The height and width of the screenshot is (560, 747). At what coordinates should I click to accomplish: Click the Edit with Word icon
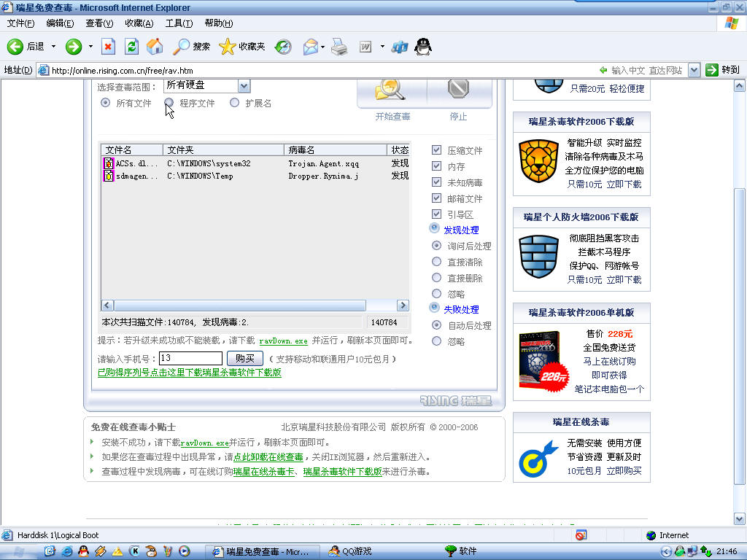coord(365,46)
